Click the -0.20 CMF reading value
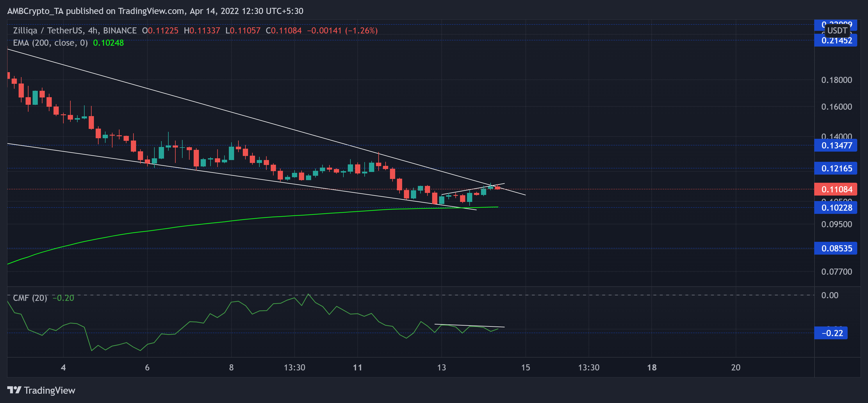Screen dimensions: 868x403 pos(63,298)
